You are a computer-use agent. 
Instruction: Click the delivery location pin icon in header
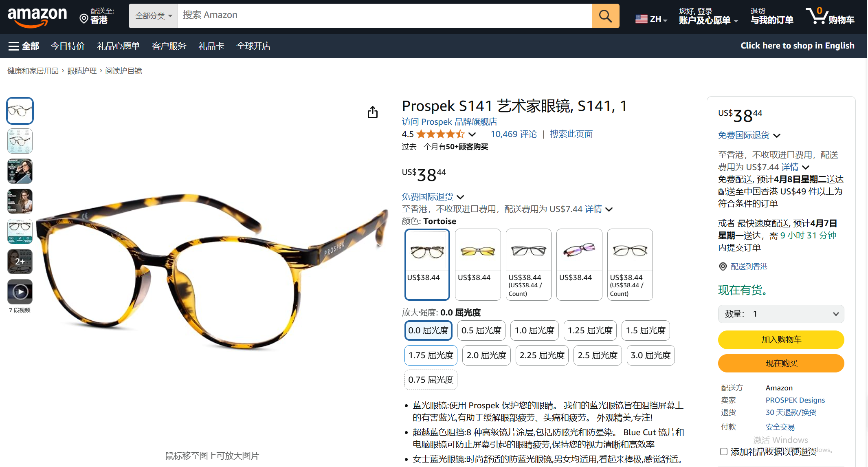coord(84,19)
